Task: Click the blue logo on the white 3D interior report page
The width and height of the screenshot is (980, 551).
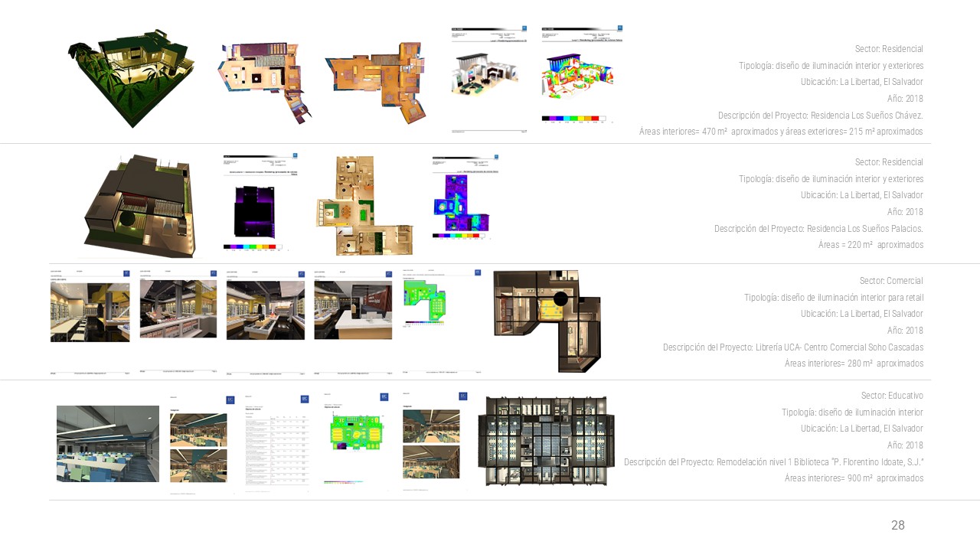Action: [524, 29]
